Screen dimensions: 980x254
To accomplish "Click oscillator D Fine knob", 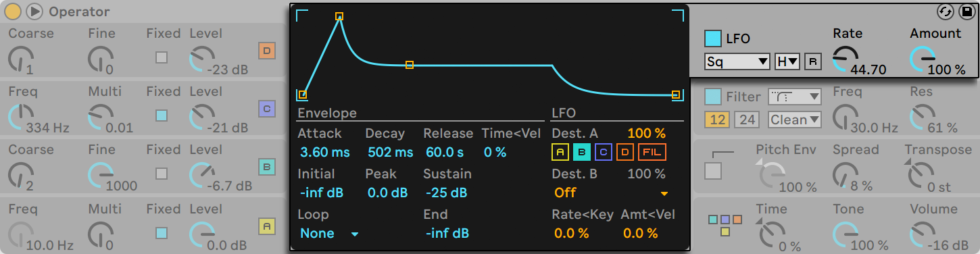I will [100, 59].
